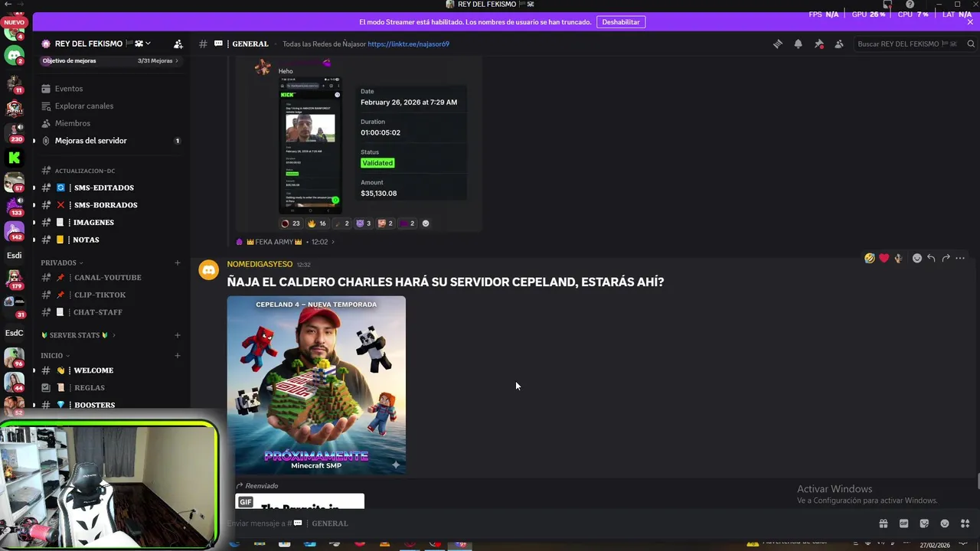Toggle the member list icon
The height and width of the screenshot is (551, 980).
[x=839, y=44]
